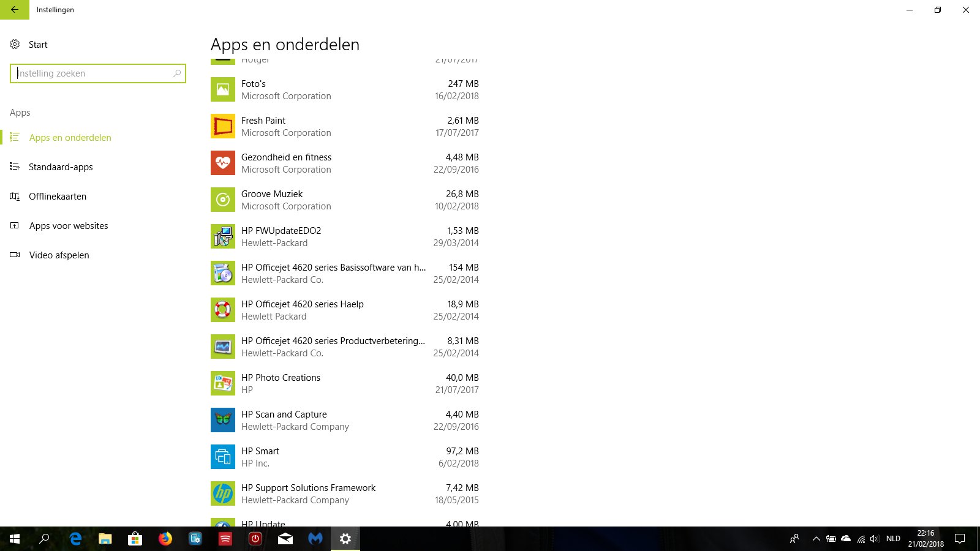The height and width of the screenshot is (551, 980).
Task: Select the HP Scan and Capture butterfly icon
Action: tap(223, 420)
